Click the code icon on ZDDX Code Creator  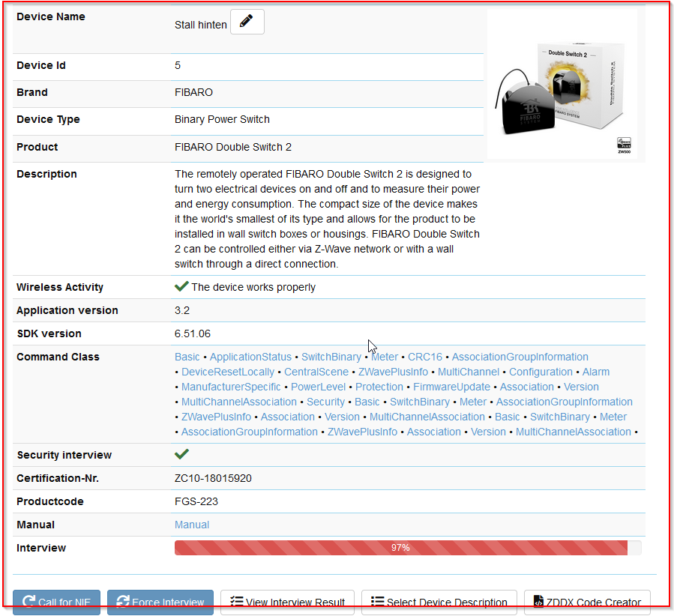point(538,602)
